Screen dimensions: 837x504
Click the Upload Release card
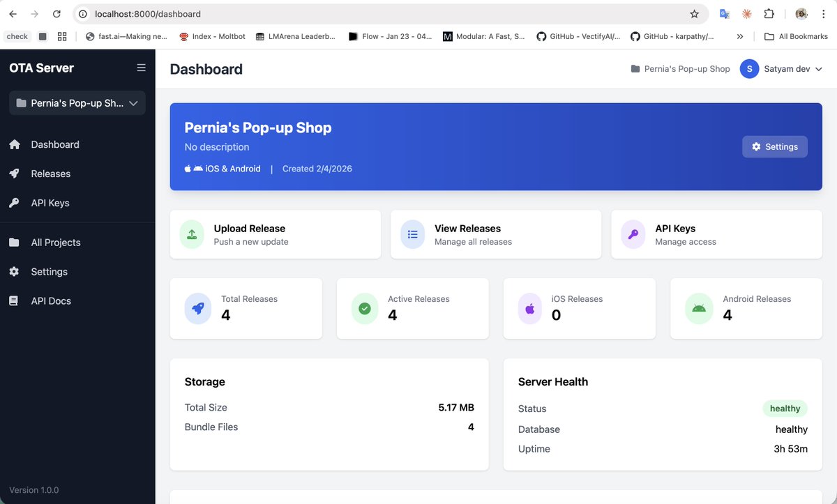[276, 234]
